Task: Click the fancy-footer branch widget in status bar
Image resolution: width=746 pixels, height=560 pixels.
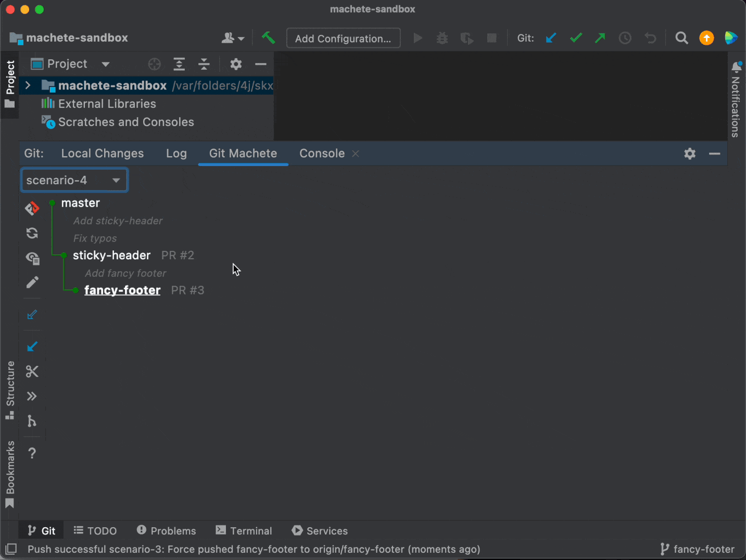Action: click(x=697, y=549)
